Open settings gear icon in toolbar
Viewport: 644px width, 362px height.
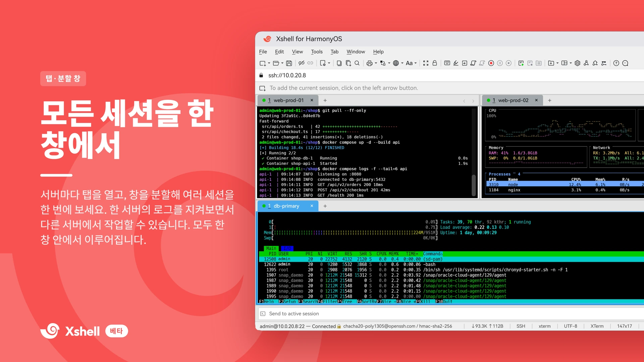(577, 63)
